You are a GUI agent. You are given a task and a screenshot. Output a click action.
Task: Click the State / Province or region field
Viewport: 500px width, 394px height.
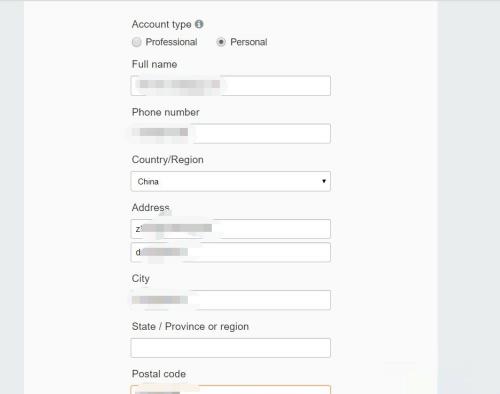[231, 348]
